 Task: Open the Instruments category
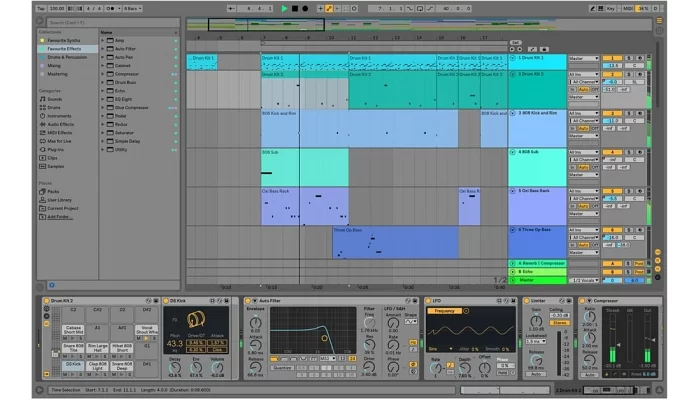coord(59,116)
